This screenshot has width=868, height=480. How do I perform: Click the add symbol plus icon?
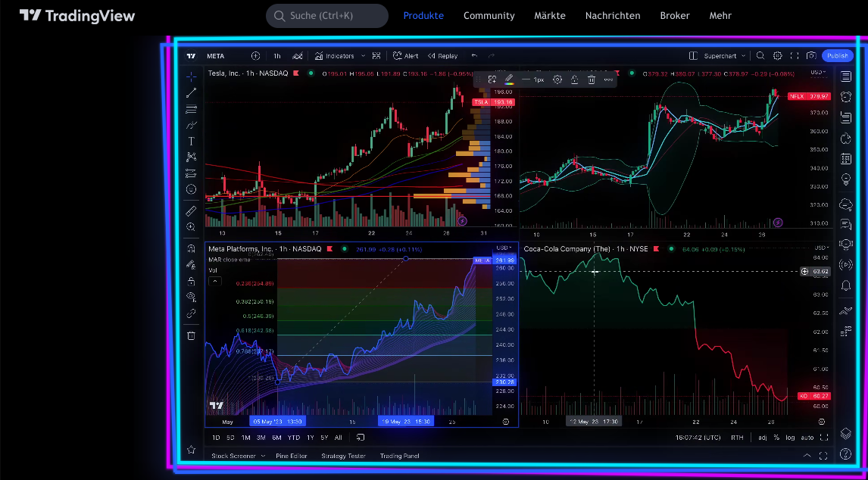255,56
